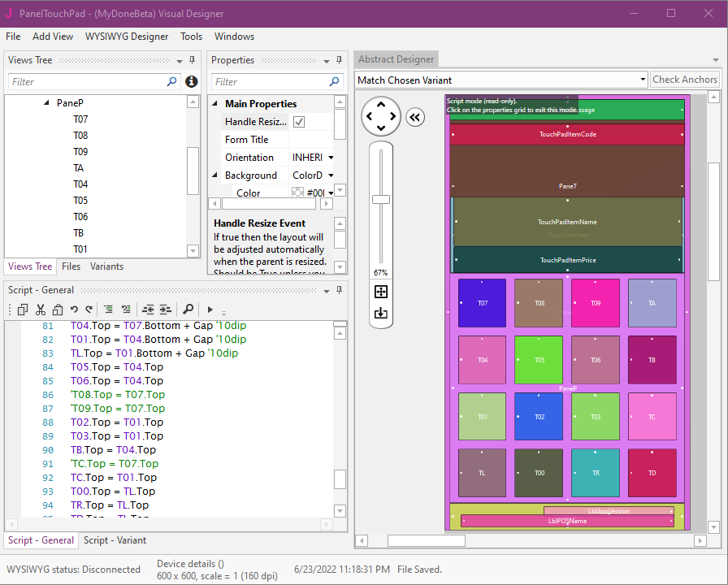This screenshot has width=728, height=585.
Task: Open script search with magnifier icon
Action: (188, 310)
